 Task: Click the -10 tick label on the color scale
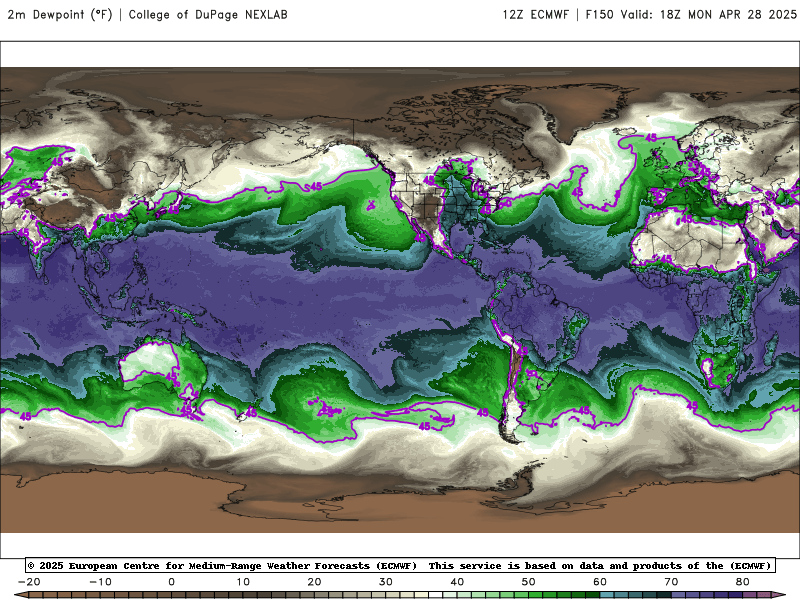(100, 582)
